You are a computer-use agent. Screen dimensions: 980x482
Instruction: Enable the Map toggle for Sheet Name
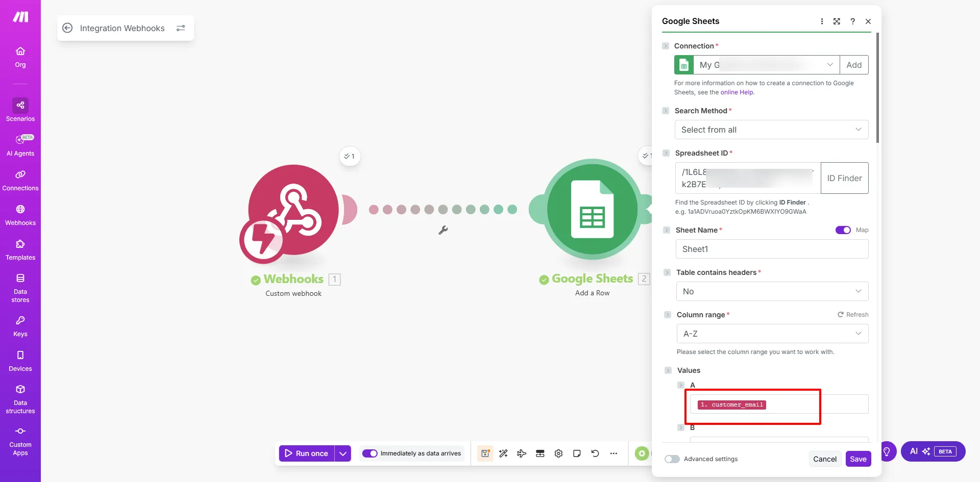(x=843, y=230)
